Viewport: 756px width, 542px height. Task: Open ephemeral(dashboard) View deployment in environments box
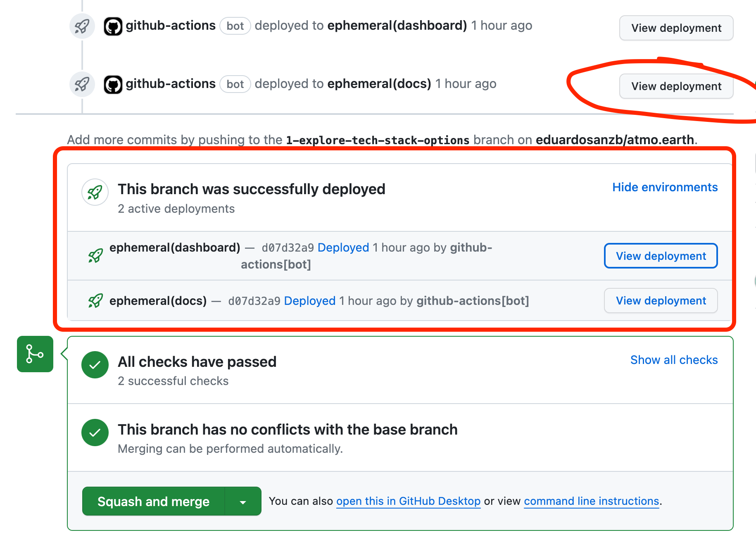click(x=661, y=256)
